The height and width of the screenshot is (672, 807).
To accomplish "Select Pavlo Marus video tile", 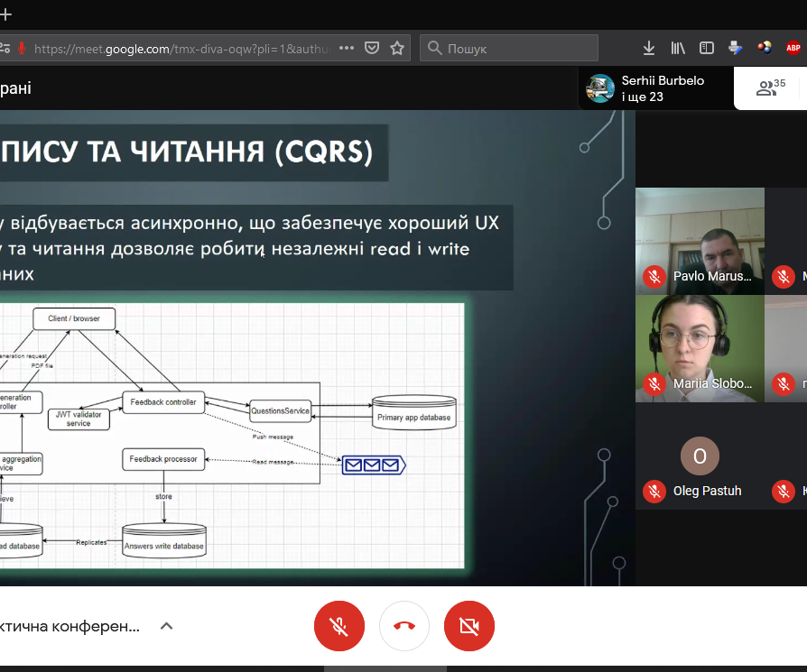I will 700,240.
